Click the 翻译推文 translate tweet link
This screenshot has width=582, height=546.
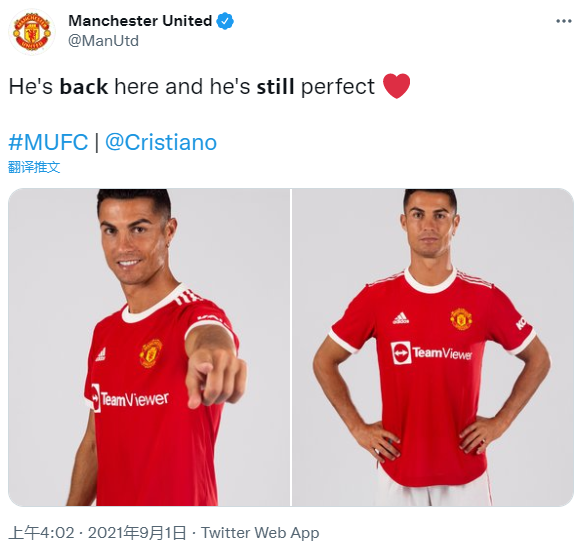(34, 167)
